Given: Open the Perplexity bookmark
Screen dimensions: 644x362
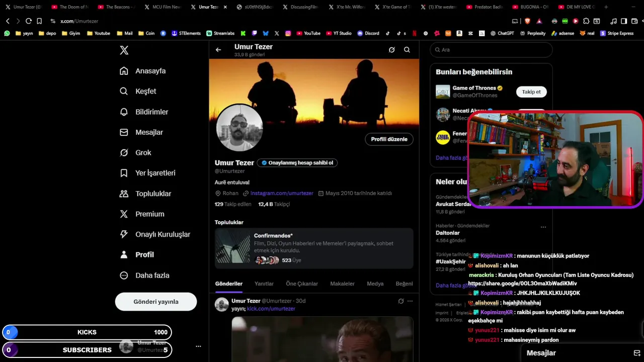Looking at the screenshot, I should [x=533, y=33].
